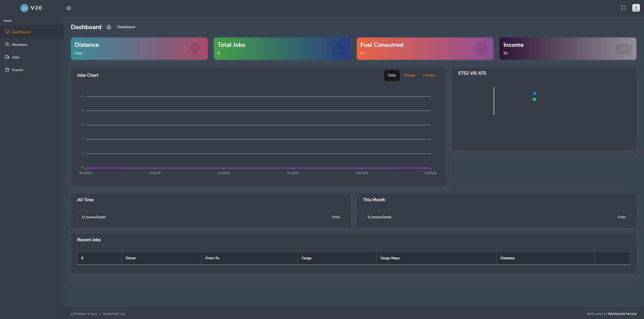Switch Jobs Chart to Monthly view
The width and height of the screenshot is (644, 319).
429,75
